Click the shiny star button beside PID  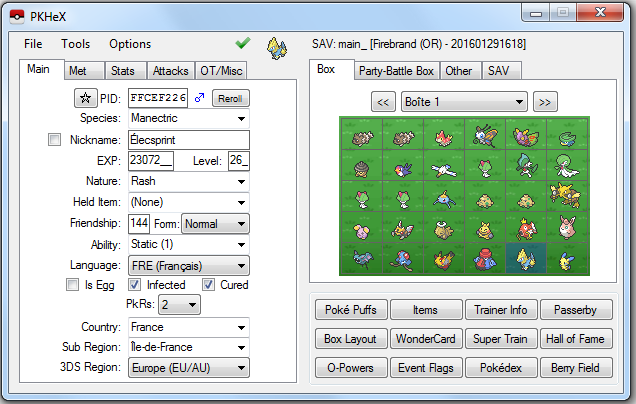(x=86, y=98)
